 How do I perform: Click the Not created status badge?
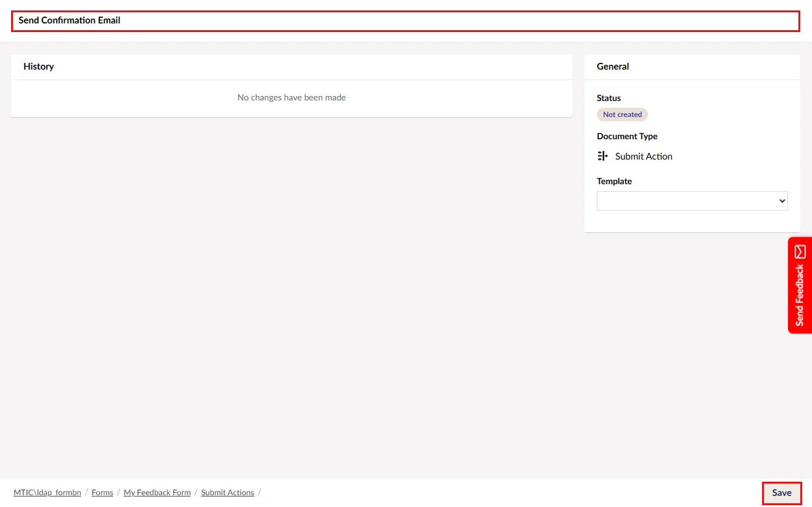(x=622, y=115)
